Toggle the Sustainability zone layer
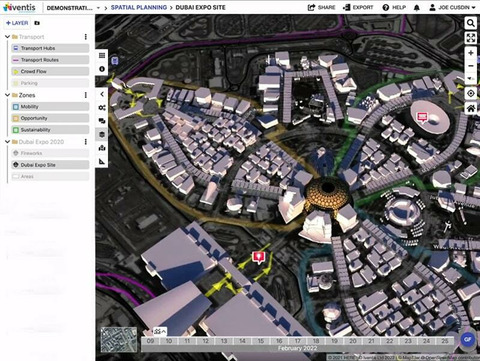This screenshot has height=361, width=480. pyautogui.click(x=50, y=130)
